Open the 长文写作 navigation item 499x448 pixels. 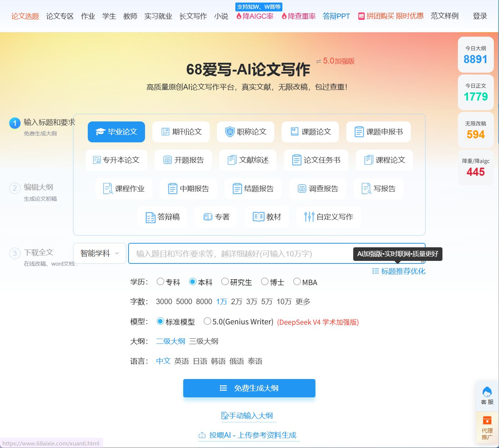click(x=193, y=16)
